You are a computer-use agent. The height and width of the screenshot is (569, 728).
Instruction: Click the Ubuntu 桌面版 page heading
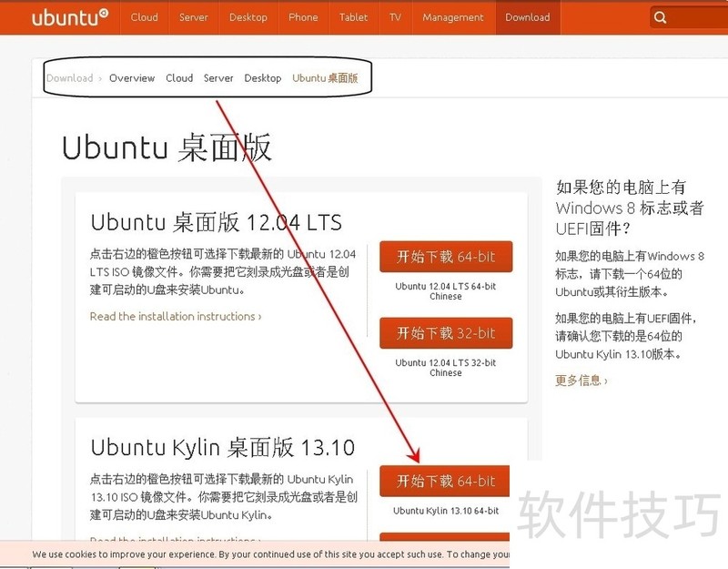click(x=167, y=147)
